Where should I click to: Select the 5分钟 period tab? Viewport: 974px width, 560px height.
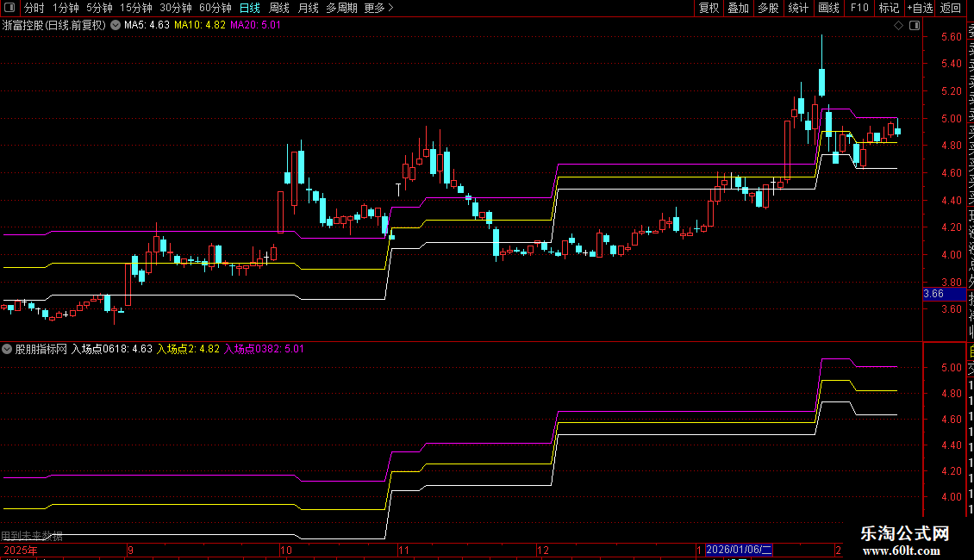[99, 8]
